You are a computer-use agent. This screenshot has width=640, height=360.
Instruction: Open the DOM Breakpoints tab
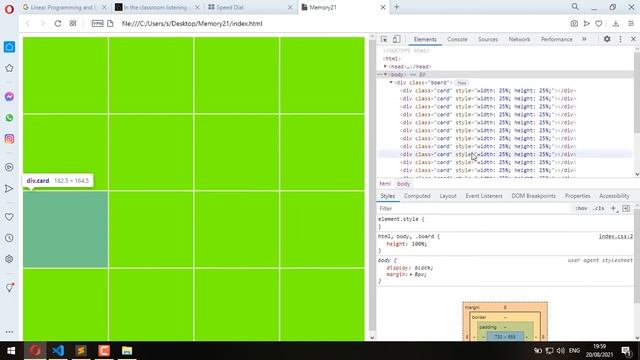[533, 196]
